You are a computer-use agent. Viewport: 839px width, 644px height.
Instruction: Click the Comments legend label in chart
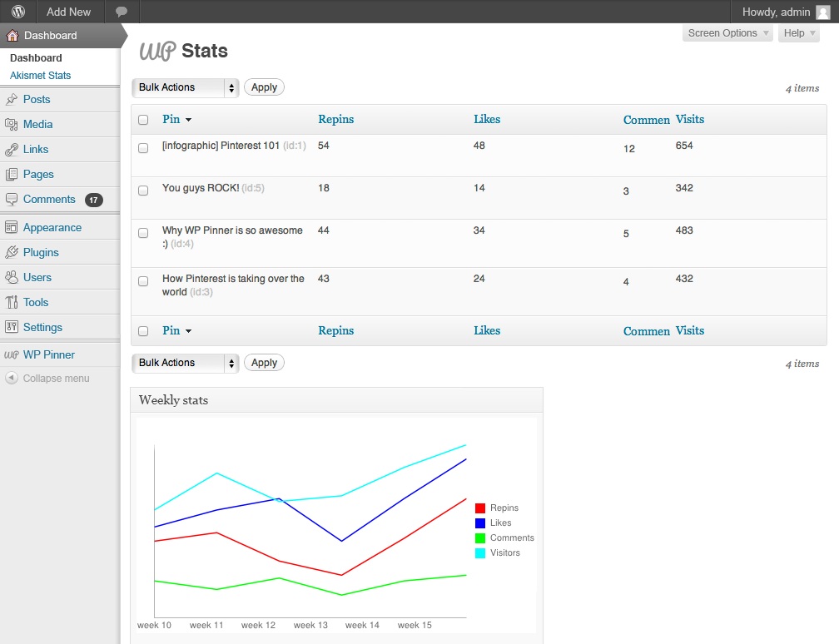[x=512, y=538]
